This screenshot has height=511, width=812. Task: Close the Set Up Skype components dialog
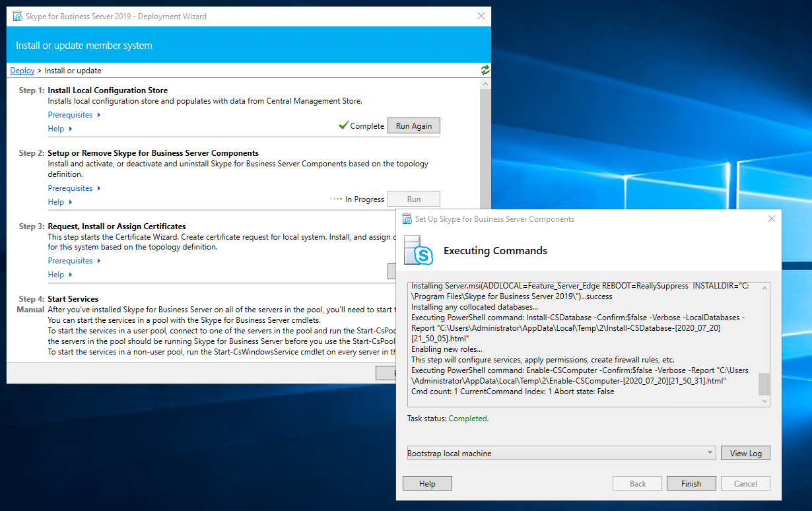772,219
